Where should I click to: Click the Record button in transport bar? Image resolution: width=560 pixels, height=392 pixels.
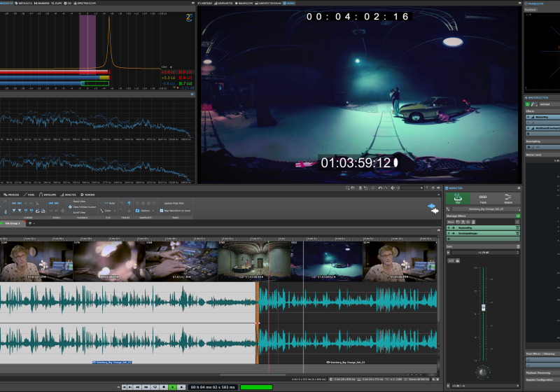[x=181, y=386]
